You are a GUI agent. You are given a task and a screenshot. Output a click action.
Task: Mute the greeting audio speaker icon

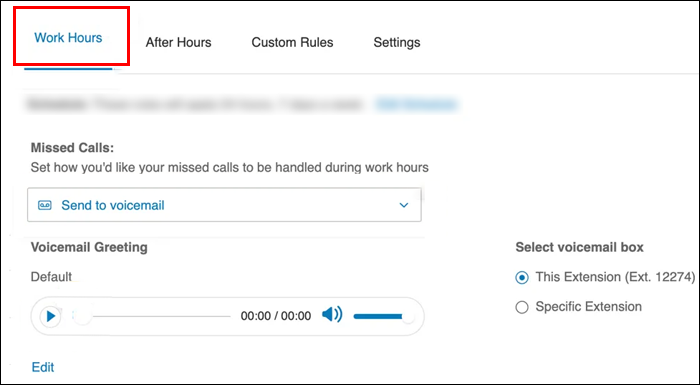coord(332,315)
